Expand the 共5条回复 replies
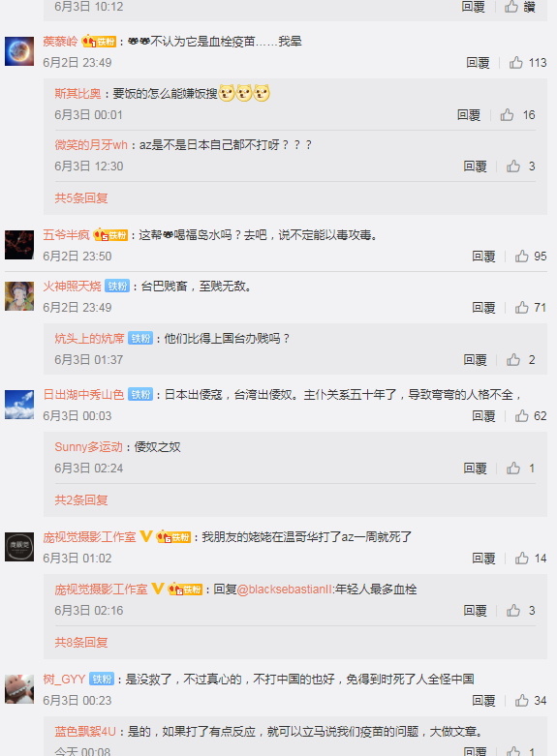 click(x=81, y=197)
